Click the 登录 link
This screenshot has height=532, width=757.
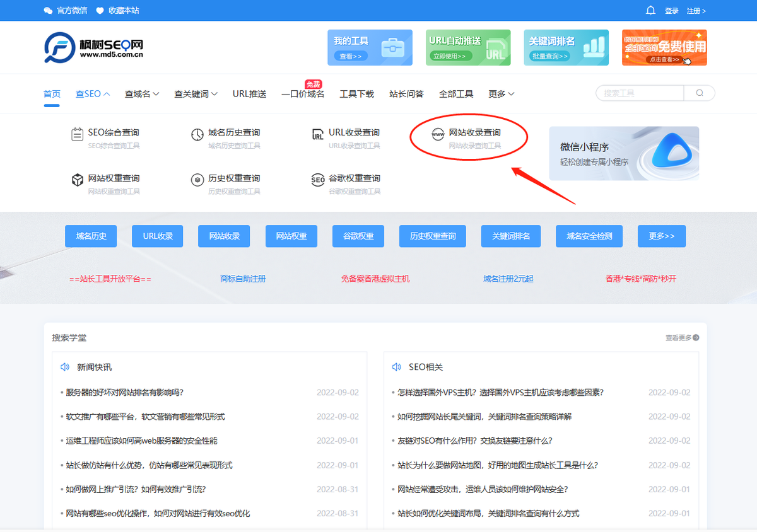(x=671, y=11)
